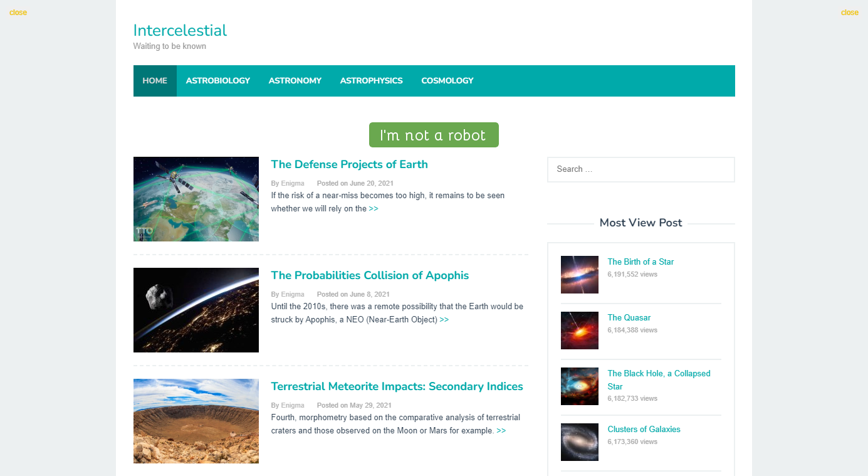Click the "6,184,388 views" count
The image size is (868, 476).
tap(632, 330)
